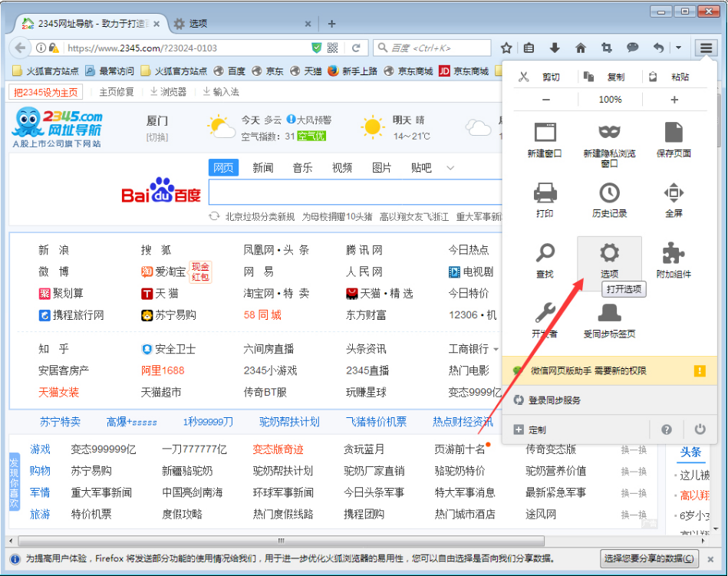Viewport: 728px width, 576px height.
Task: Expand the chevron next to 贴吧
Action: 450,167
